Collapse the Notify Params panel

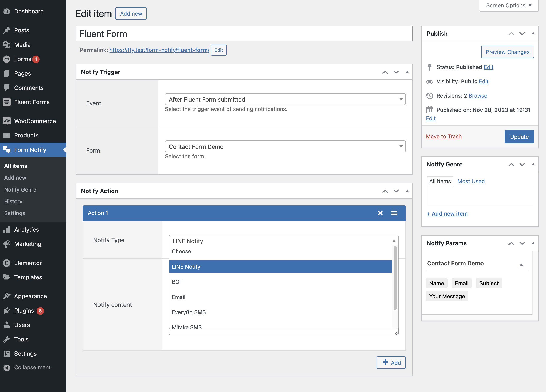[533, 243]
